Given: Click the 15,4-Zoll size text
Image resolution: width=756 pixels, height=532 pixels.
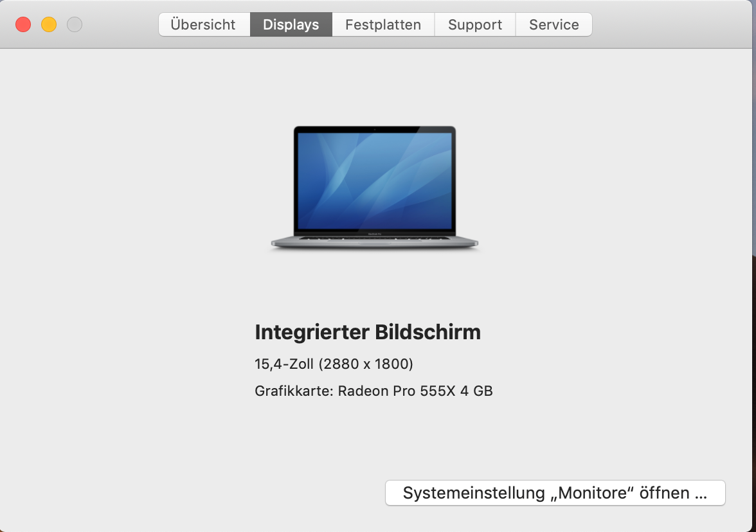Looking at the screenshot, I should pyautogui.click(x=284, y=364).
